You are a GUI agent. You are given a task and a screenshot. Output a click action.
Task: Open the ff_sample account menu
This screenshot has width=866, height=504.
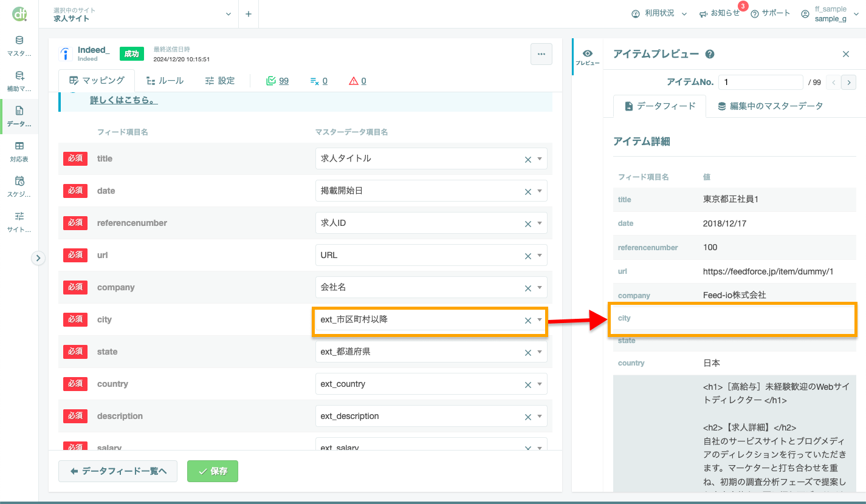[x=830, y=14]
